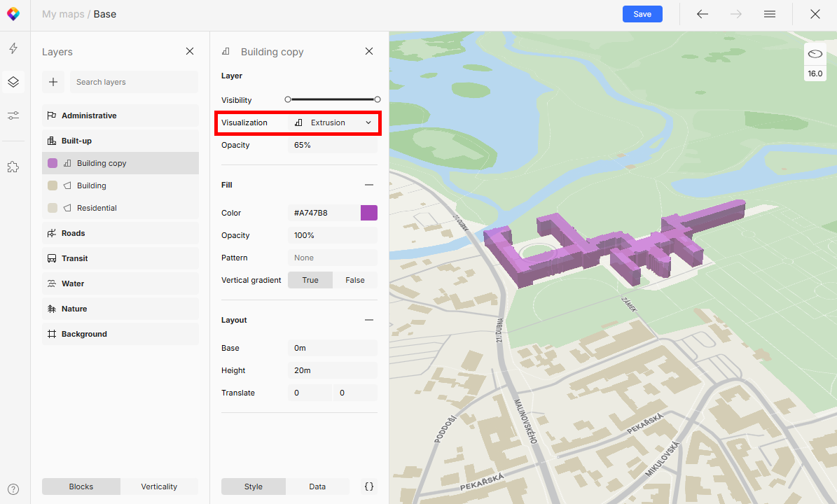Go to My maps breadcrumb link
Screen dimensions: 837x504
tap(62, 14)
